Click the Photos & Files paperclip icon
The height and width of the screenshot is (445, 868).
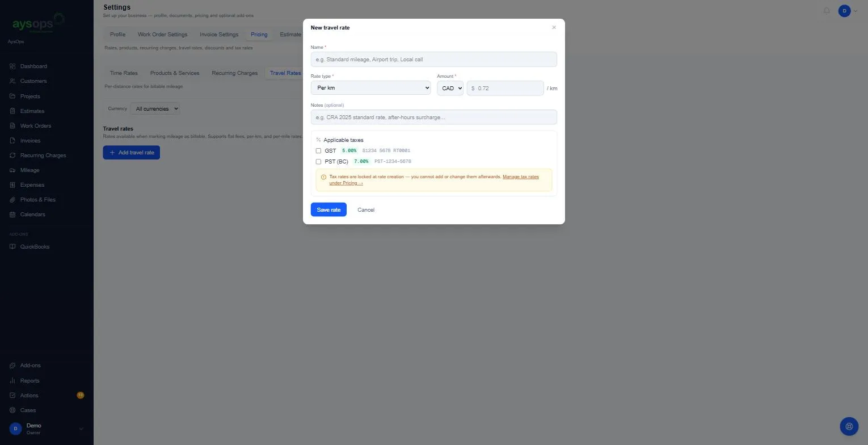point(12,200)
